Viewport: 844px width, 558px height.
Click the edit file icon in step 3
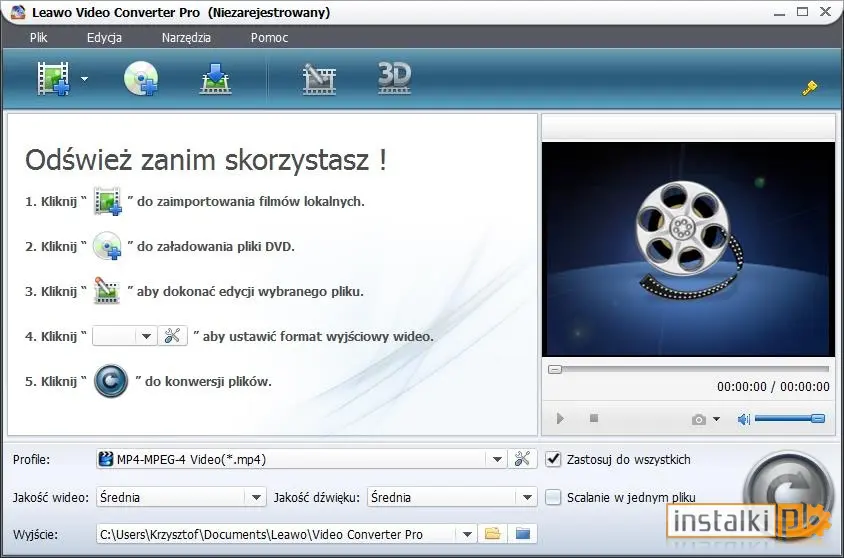click(107, 291)
